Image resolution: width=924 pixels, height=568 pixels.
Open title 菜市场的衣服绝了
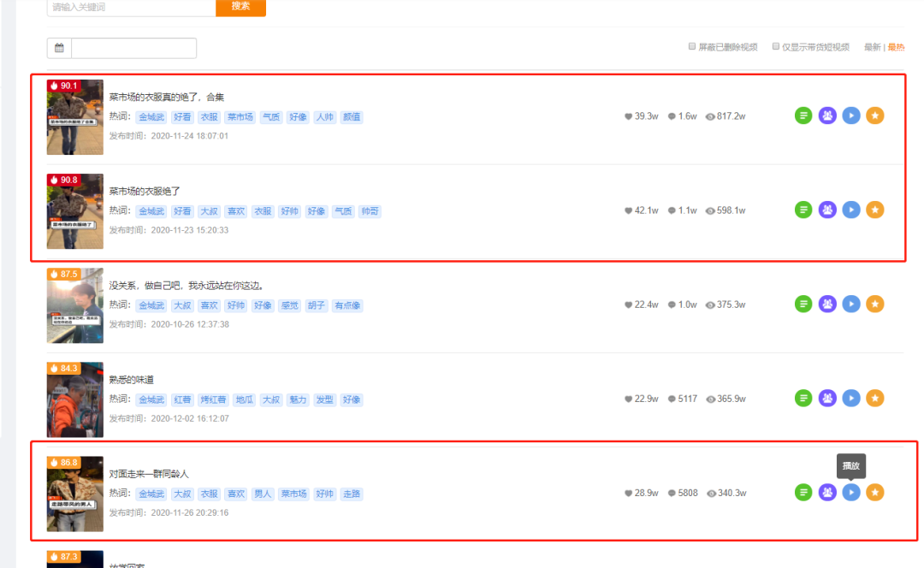pyautogui.click(x=145, y=192)
